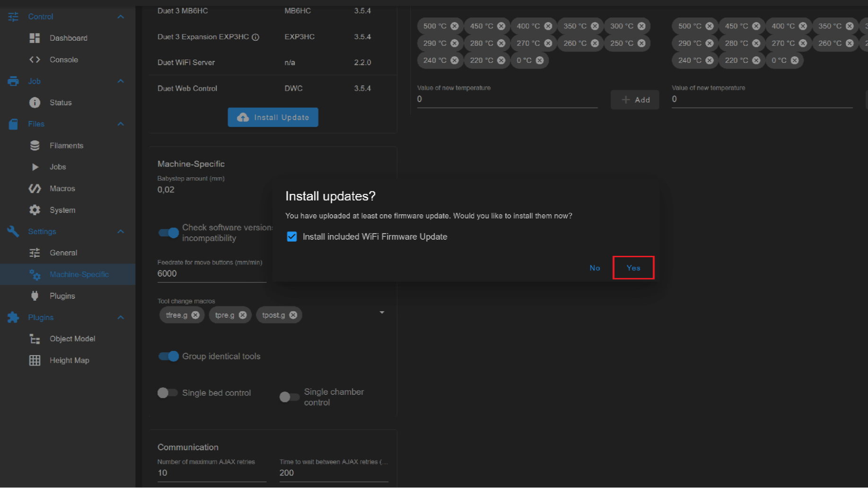The image size is (868, 488).
Task: Click the Add temperature button
Action: coord(635,100)
